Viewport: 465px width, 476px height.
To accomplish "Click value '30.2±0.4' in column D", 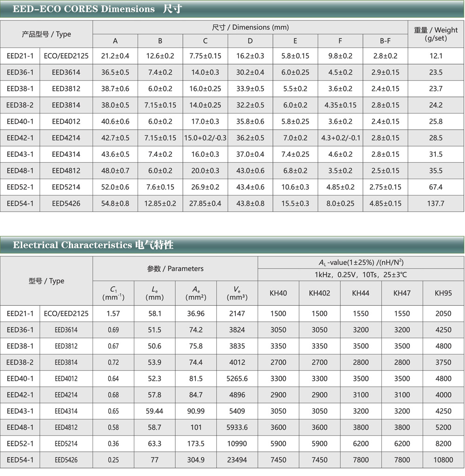I will [250, 72].
